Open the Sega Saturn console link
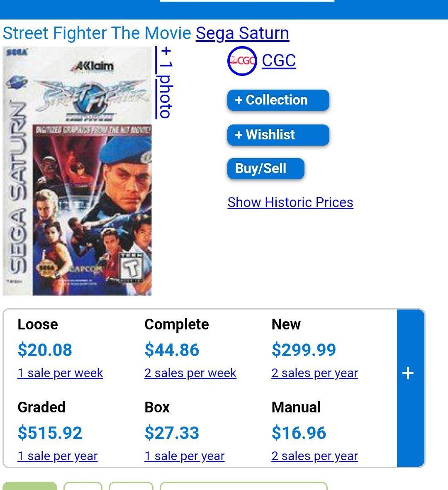 (242, 33)
